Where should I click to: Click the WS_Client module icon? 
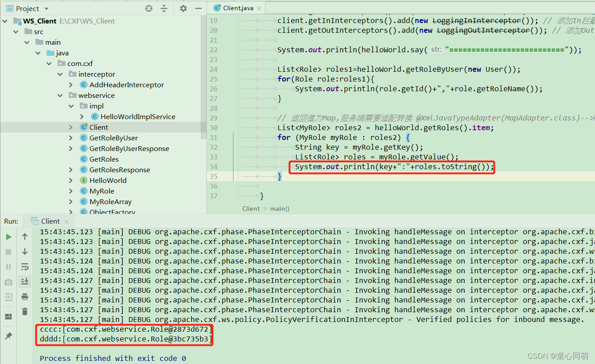click(x=17, y=21)
